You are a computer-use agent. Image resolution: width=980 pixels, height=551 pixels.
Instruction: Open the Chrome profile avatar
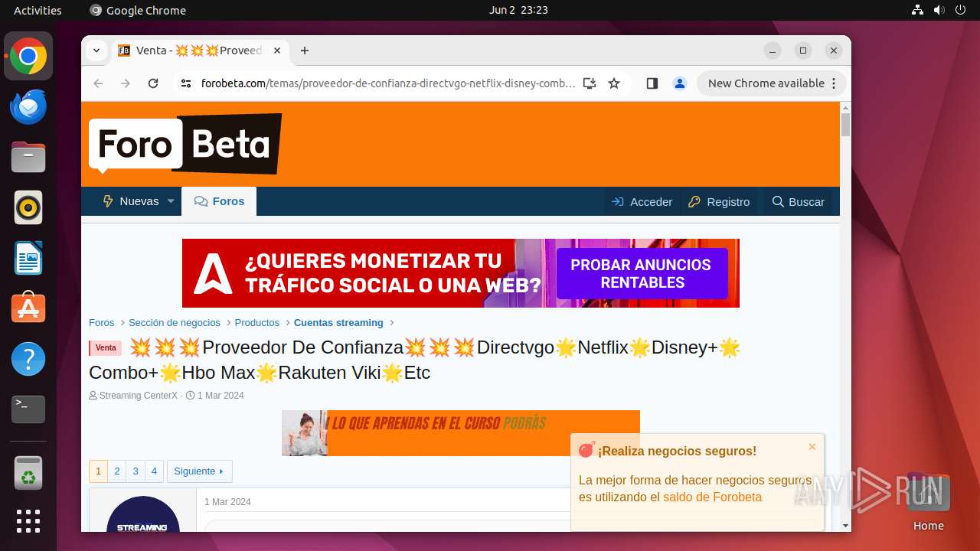click(x=680, y=83)
